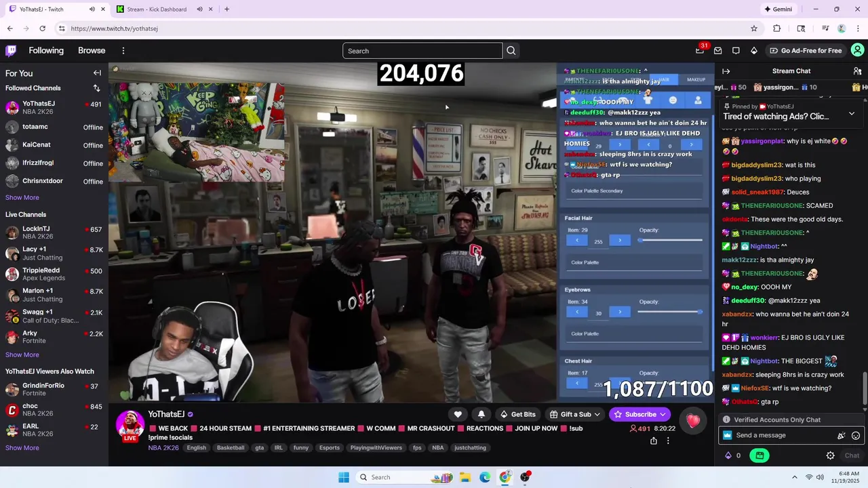Open the browser media controls icon
Screen dimensions: 868x488
825,28
